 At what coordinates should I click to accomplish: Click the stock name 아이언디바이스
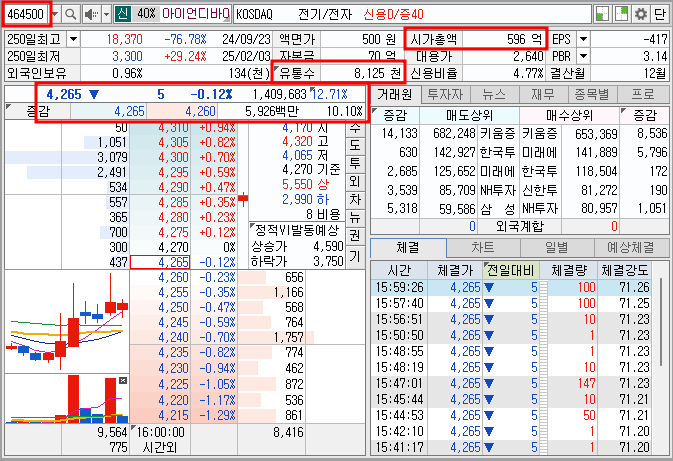click(x=195, y=14)
